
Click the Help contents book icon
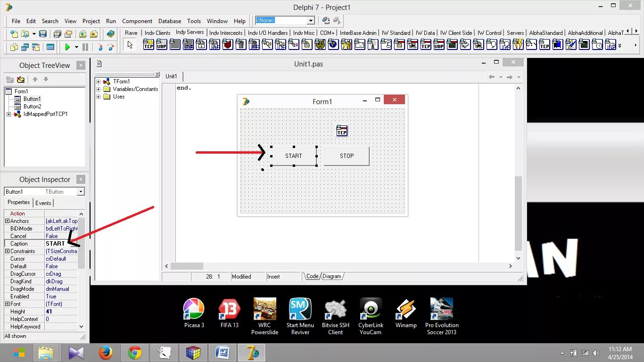coord(111,34)
